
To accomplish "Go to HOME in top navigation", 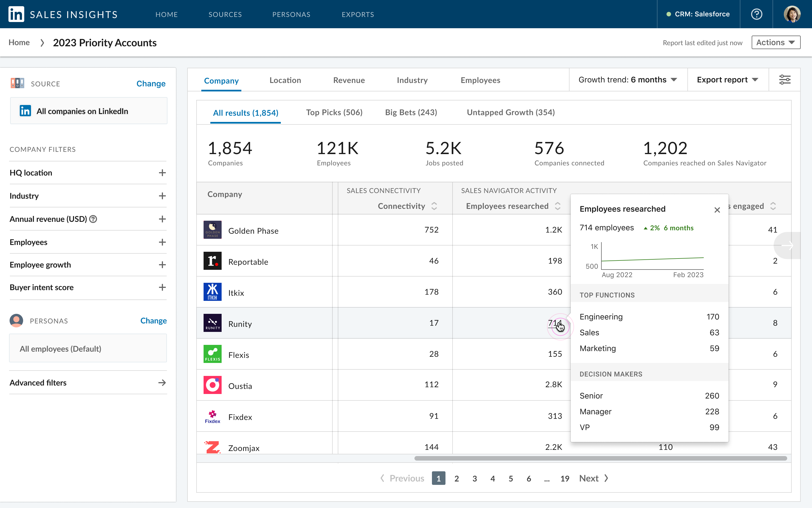I will point(166,14).
